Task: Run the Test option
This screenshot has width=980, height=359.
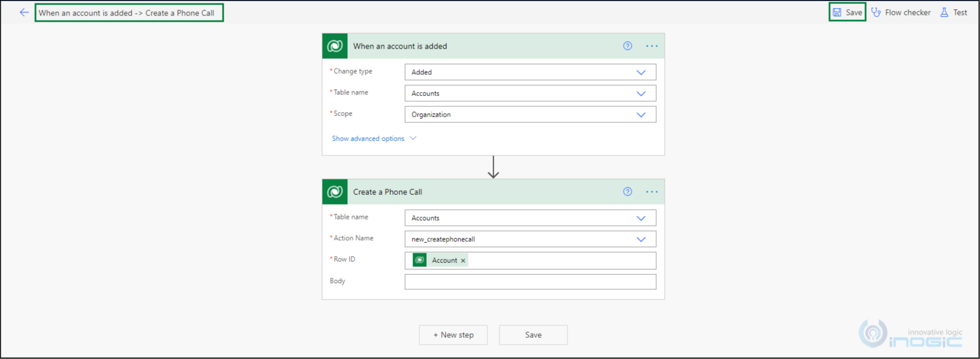Action: (x=954, y=12)
